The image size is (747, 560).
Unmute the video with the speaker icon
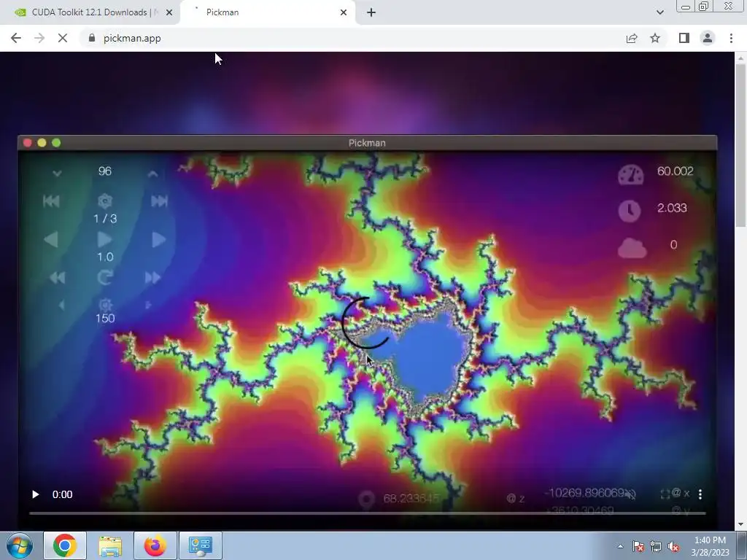(x=630, y=494)
